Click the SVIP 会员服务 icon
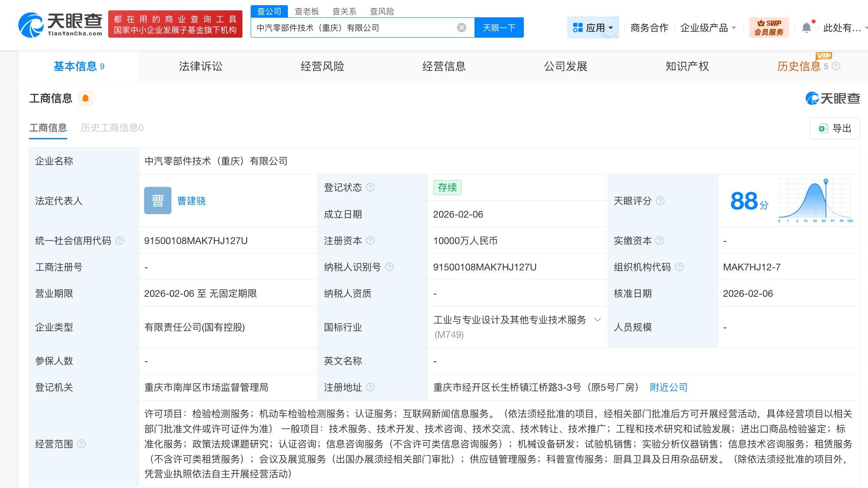The height and width of the screenshot is (488, 868). [768, 27]
